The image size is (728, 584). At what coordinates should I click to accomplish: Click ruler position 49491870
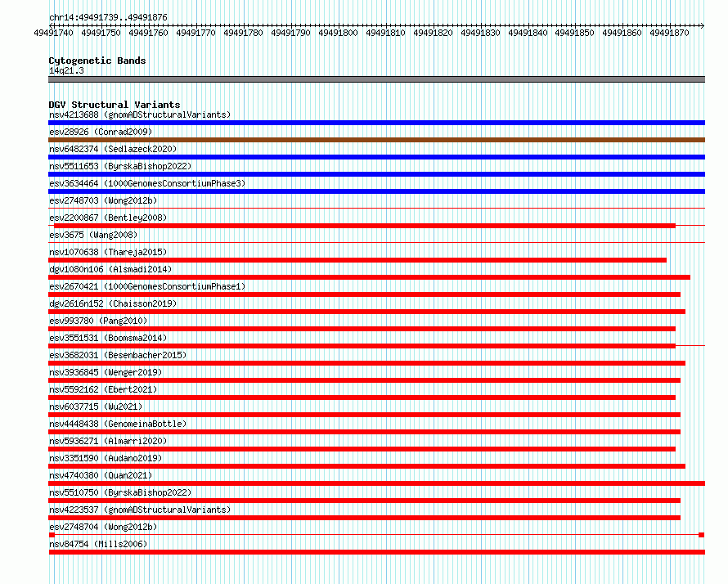(669, 33)
